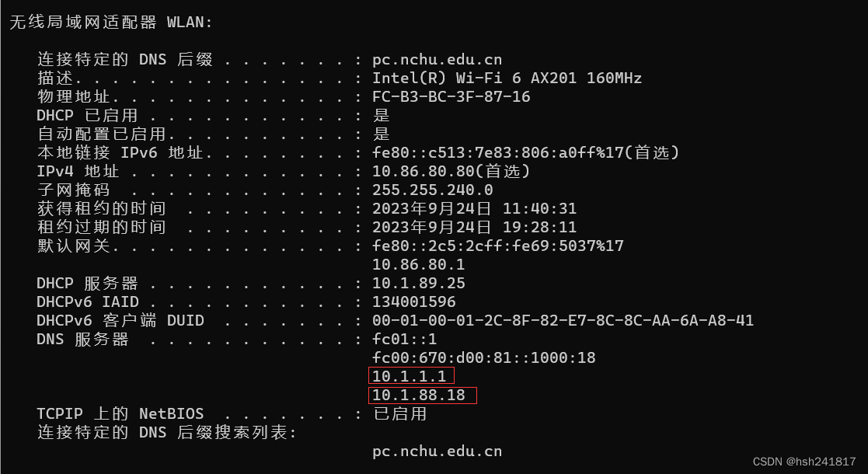Click the IPv6 gateway fe80::2c5:2cff:fe69:5037%17

pyautogui.click(x=497, y=246)
